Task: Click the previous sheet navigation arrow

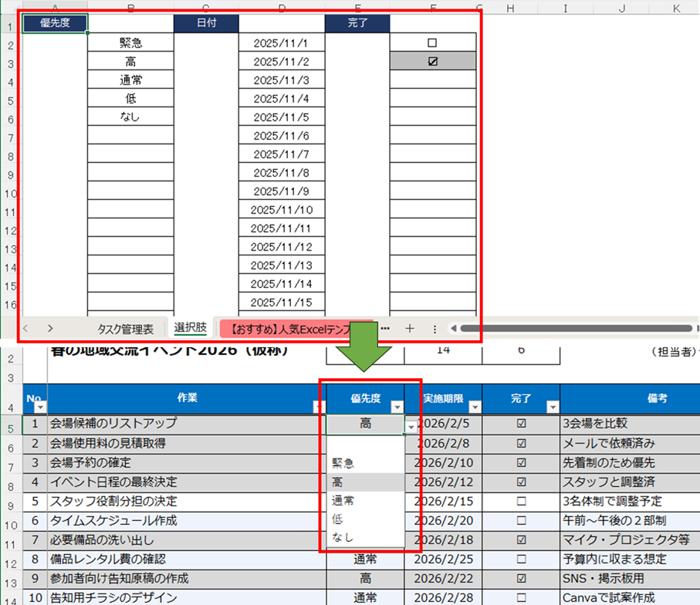Action: point(26,328)
